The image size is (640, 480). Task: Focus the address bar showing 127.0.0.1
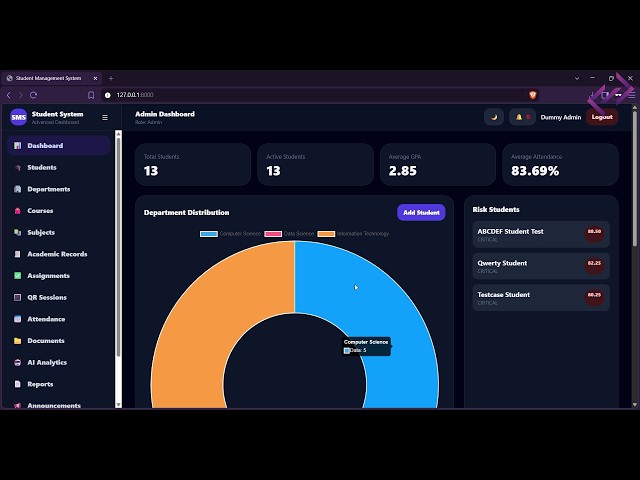[x=320, y=95]
